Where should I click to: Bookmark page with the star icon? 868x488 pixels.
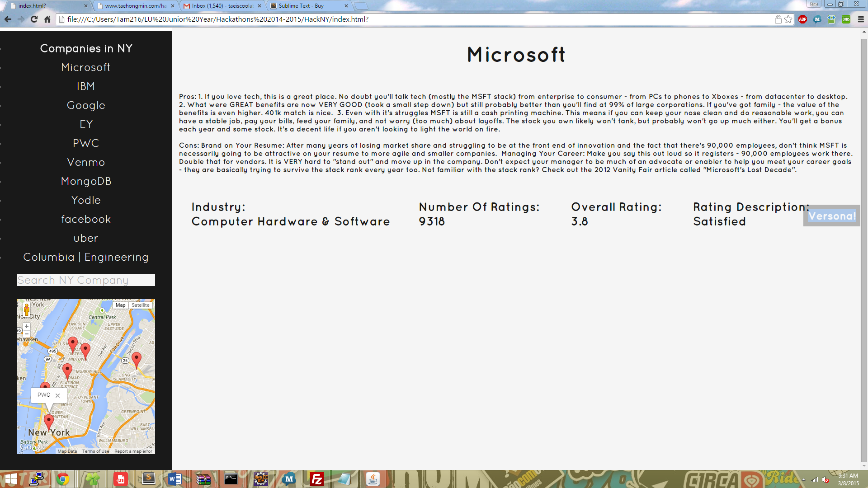(x=788, y=19)
